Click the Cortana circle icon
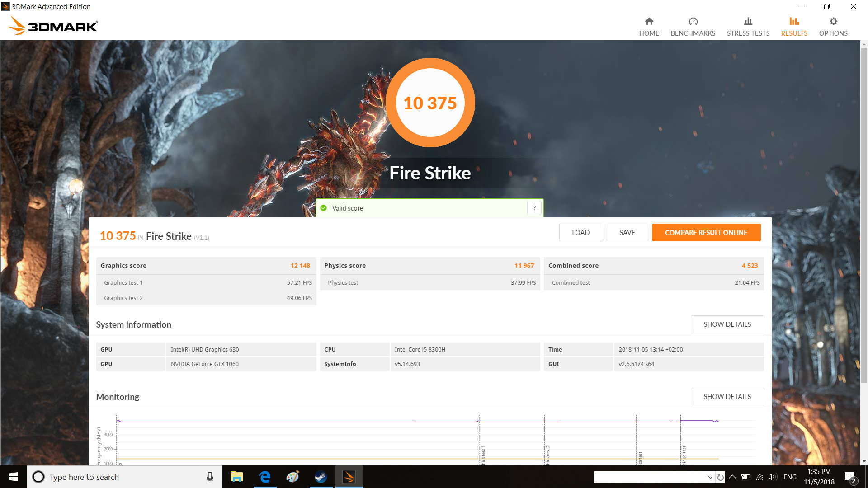 point(38,477)
